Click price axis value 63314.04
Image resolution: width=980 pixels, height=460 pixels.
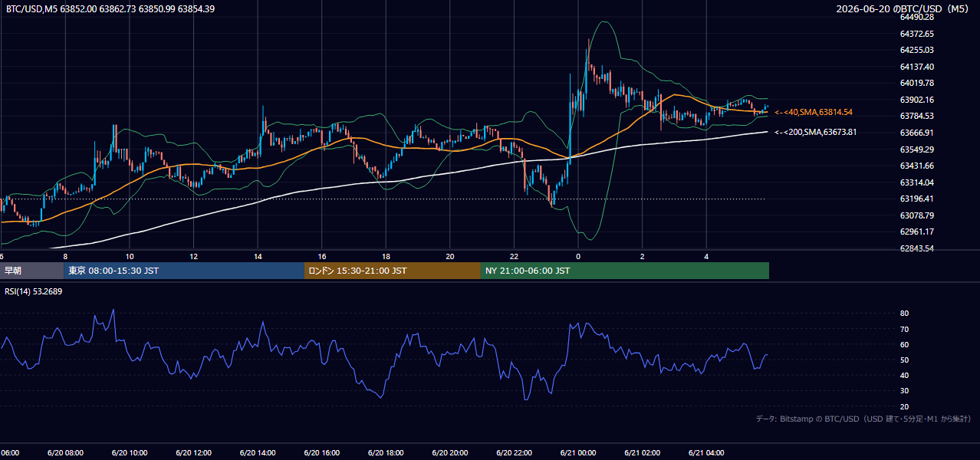[x=917, y=182]
